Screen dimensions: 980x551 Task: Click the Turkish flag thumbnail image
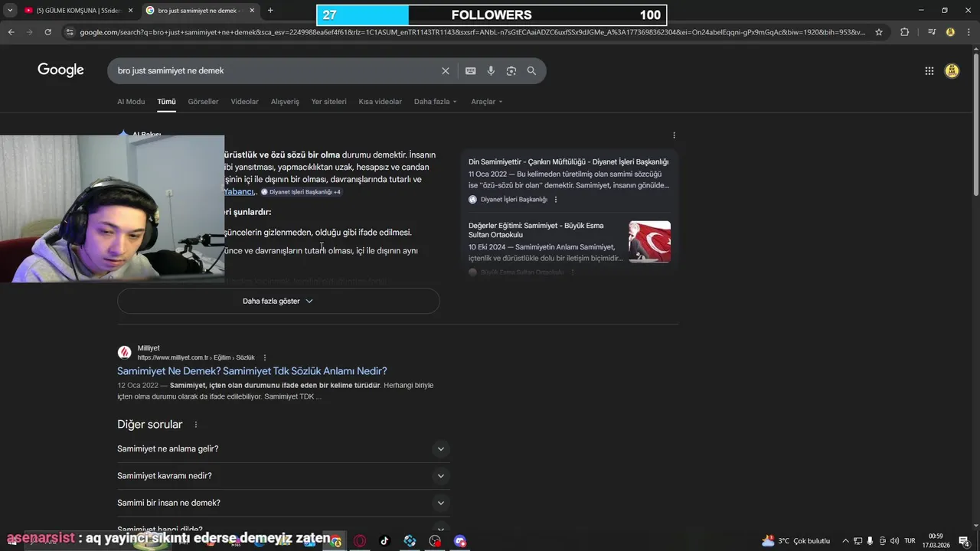click(x=649, y=242)
